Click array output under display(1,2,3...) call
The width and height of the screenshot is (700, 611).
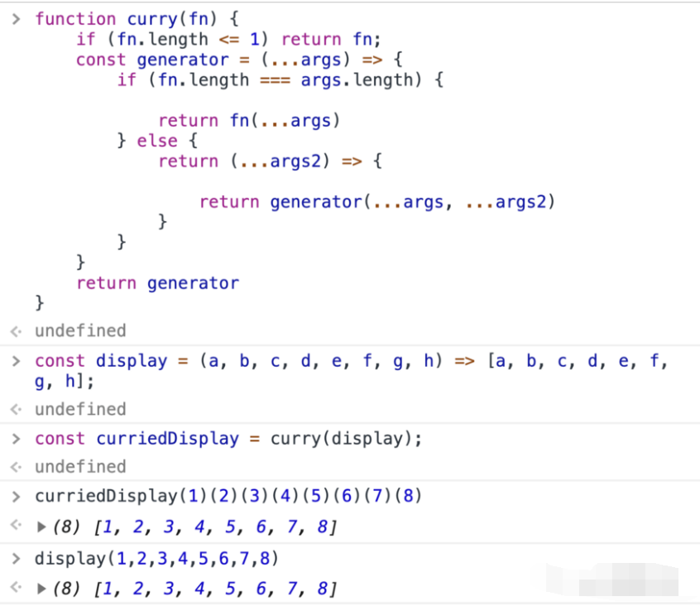(194, 589)
